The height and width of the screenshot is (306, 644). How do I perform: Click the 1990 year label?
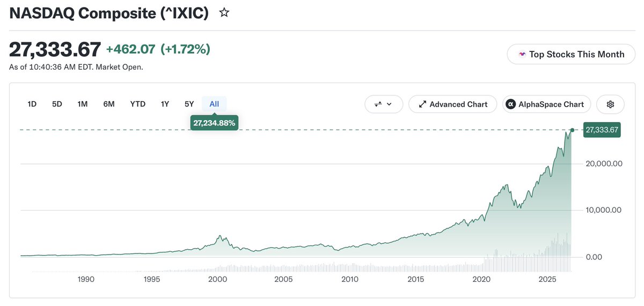click(86, 279)
